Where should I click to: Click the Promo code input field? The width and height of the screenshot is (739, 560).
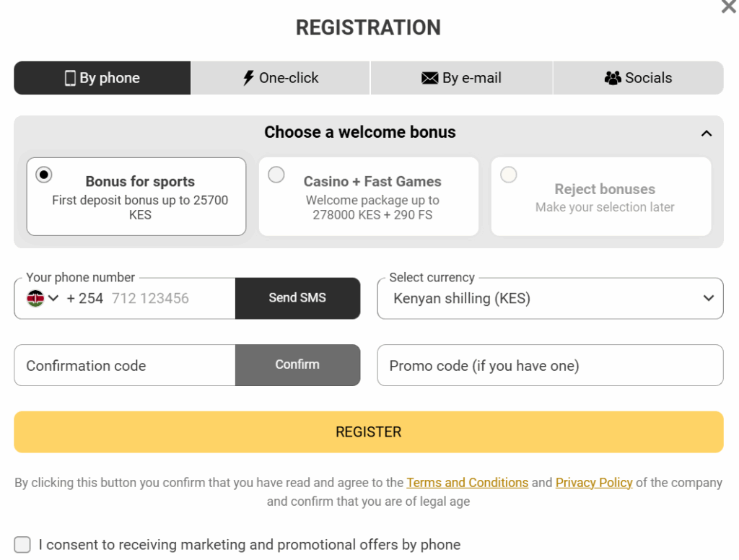click(x=550, y=365)
